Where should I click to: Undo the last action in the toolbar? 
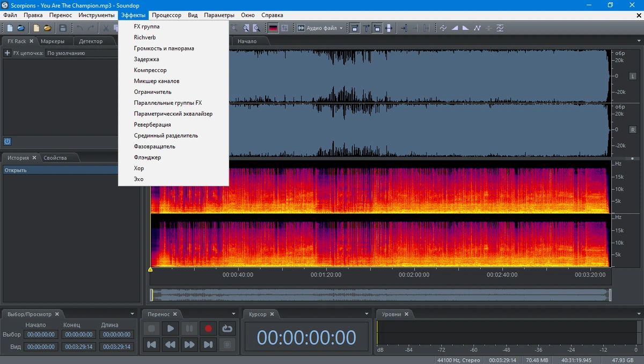coord(79,28)
